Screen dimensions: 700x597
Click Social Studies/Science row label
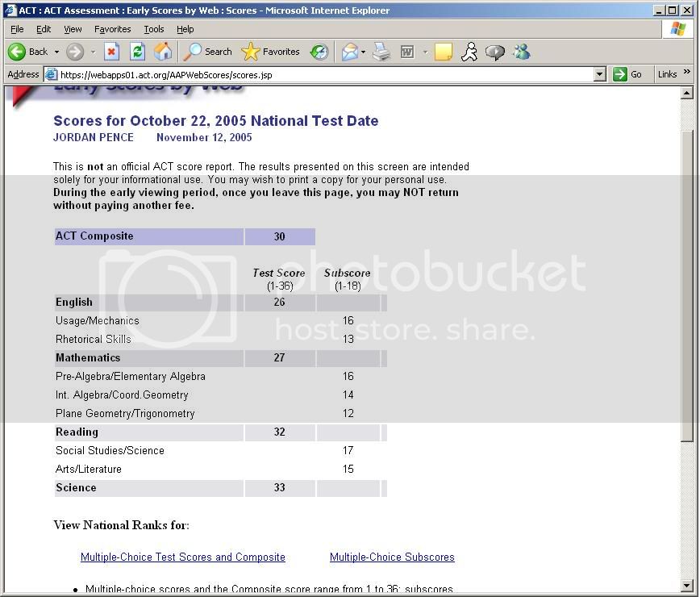click(x=110, y=450)
